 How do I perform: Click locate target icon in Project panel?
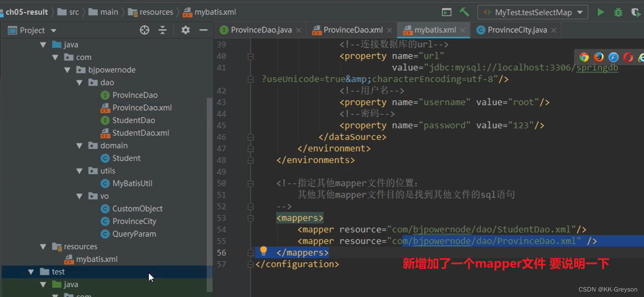(144, 30)
